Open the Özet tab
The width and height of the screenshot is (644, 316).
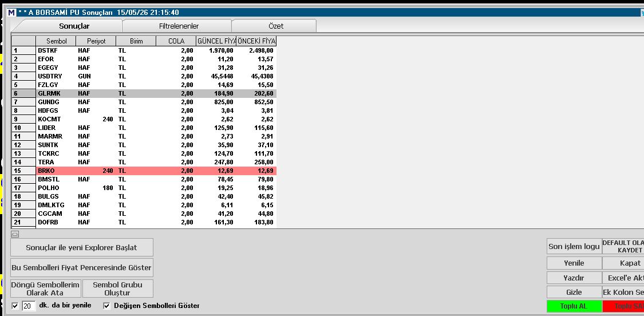[275, 26]
